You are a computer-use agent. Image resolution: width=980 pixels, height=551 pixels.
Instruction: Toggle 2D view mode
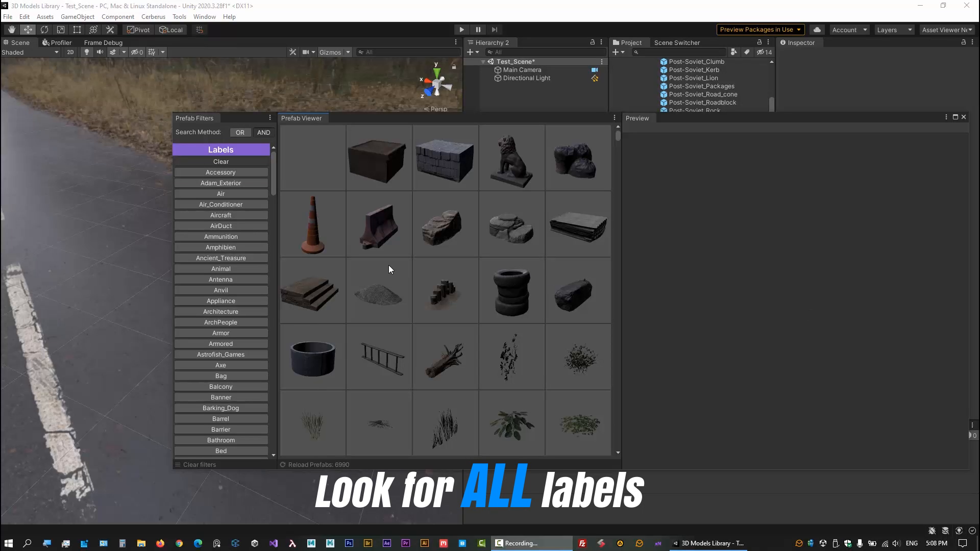[x=70, y=52]
